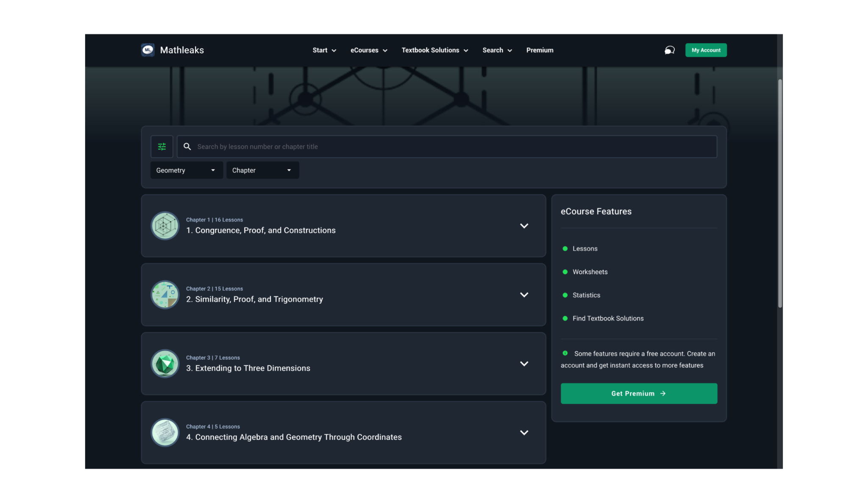
Task: Expand Chapter 4 chevron
Action: (524, 433)
